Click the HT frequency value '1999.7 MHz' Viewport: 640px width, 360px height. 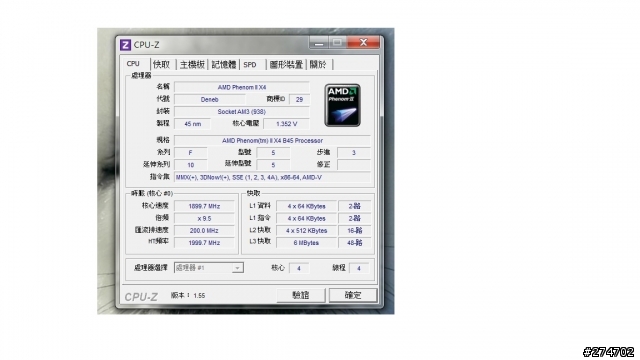click(204, 242)
